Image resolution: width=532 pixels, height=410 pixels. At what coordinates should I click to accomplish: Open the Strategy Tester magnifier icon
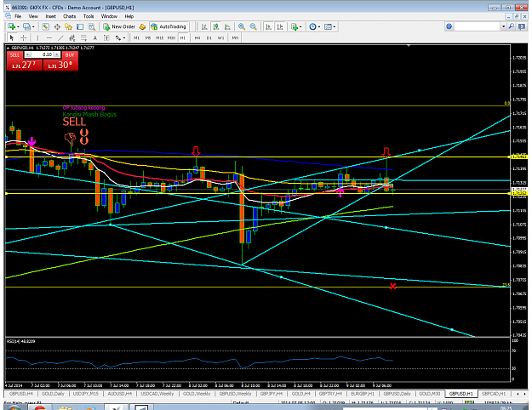(x=92, y=26)
